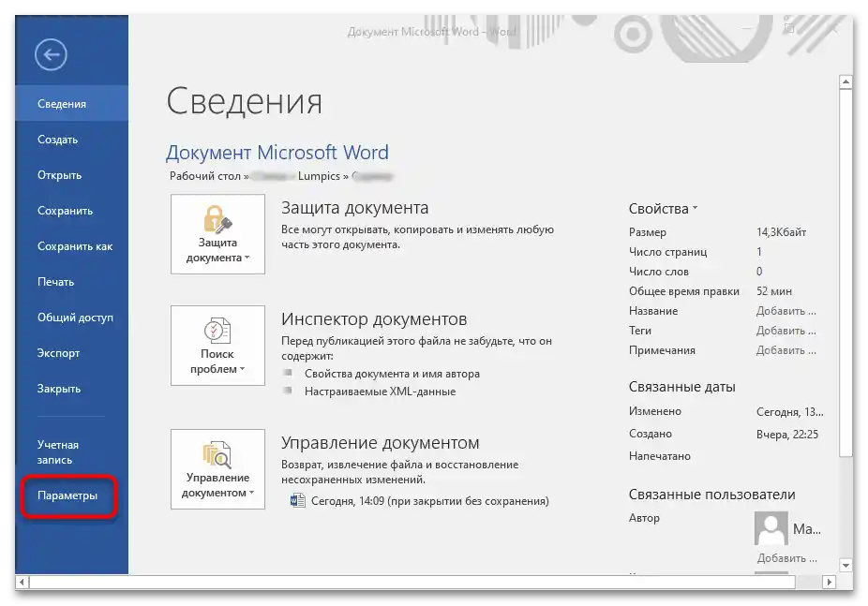Open the Сегодня, 14:09 unsaved version link
The width and height of the screenshot is (868, 606).
(429, 501)
